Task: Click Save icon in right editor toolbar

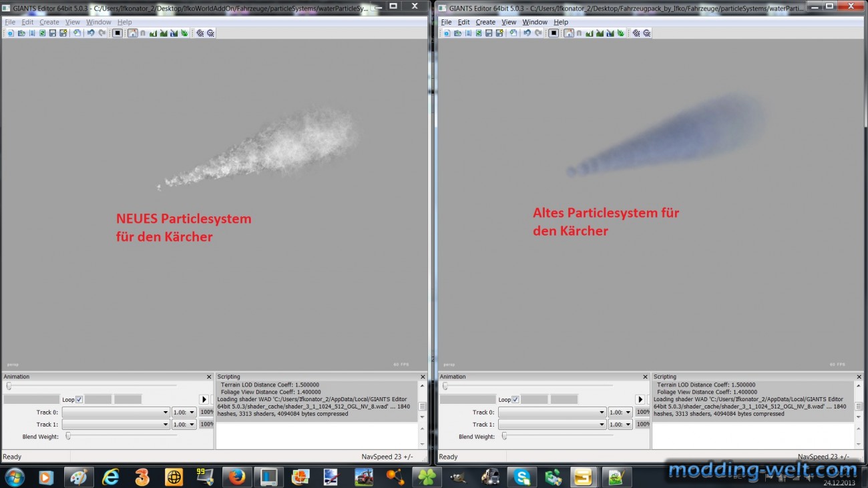Action: 489,33
